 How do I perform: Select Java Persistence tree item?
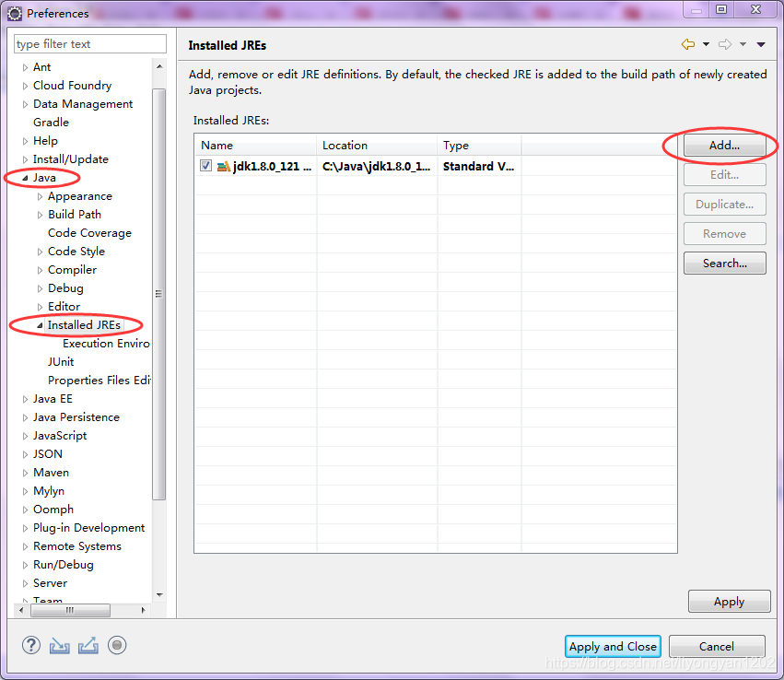[x=76, y=417]
